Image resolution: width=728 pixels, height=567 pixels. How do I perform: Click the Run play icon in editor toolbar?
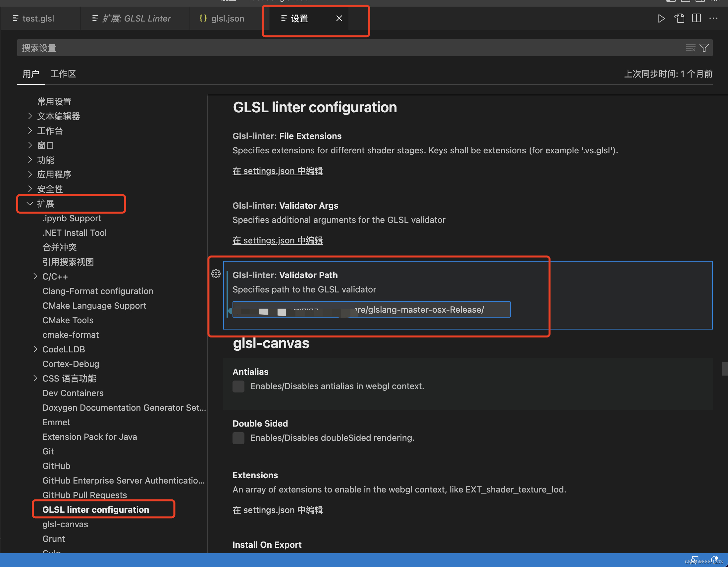point(661,18)
